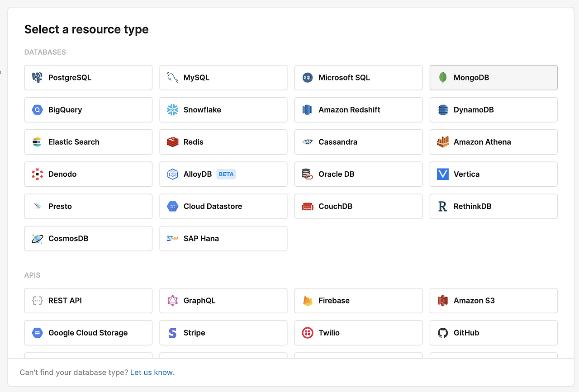Click the PostgreSQL elephant icon
Viewport: 579px width, 392px height.
click(x=37, y=78)
